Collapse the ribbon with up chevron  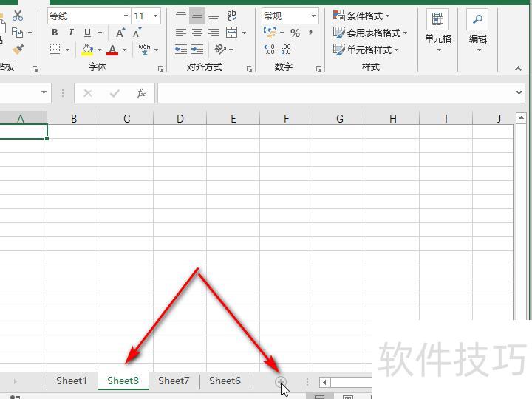tap(518, 69)
